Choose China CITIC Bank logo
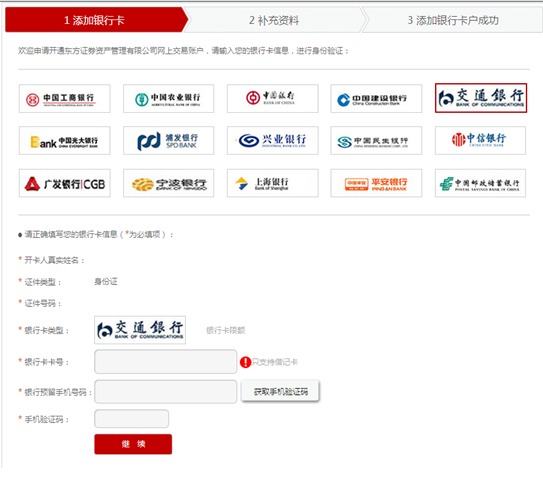This screenshot has width=543, height=481. tap(480, 141)
